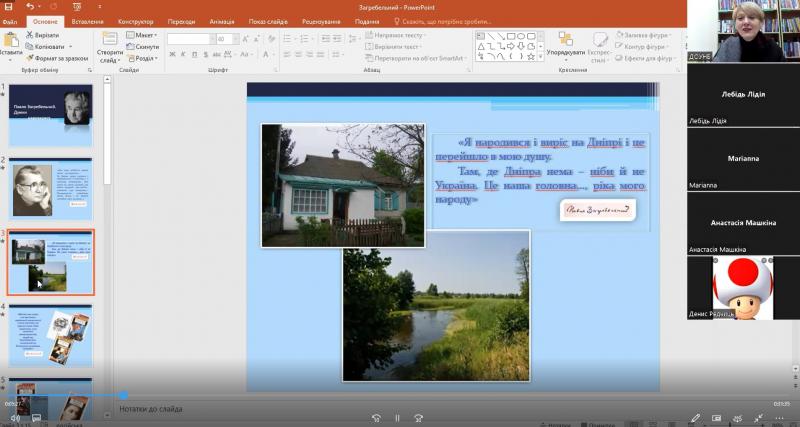This screenshot has height=427, width=800.
Task: Expand the shapes gallery more arrow
Action: tap(541, 57)
